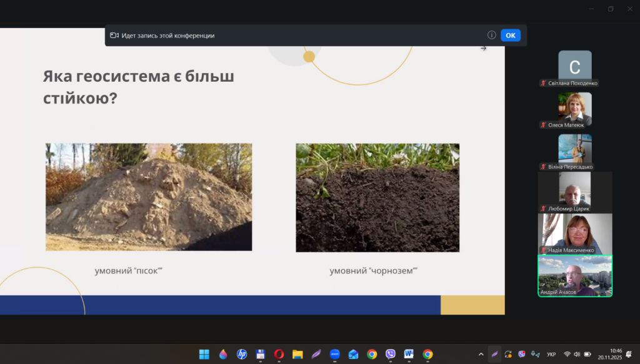Open File Explorer from taskbar
Image resolution: width=640 pixels, height=364 pixels.
(297, 354)
